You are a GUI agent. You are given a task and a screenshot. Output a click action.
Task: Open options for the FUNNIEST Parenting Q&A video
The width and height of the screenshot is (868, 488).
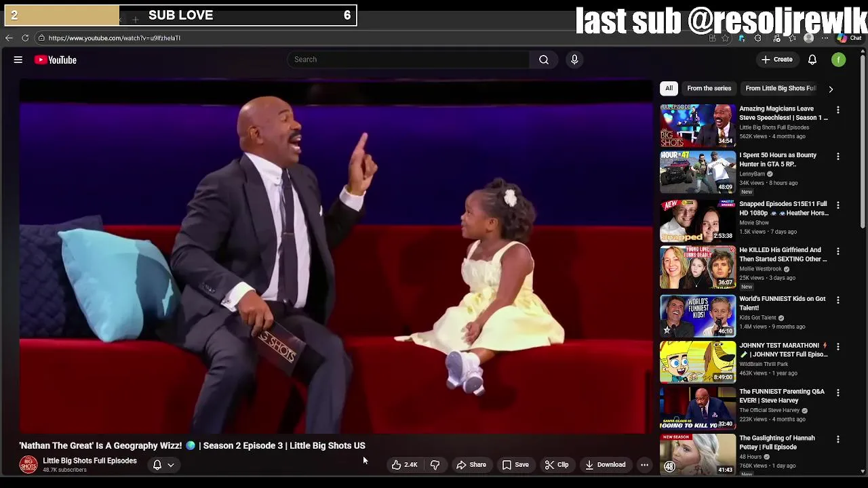pos(838,392)
